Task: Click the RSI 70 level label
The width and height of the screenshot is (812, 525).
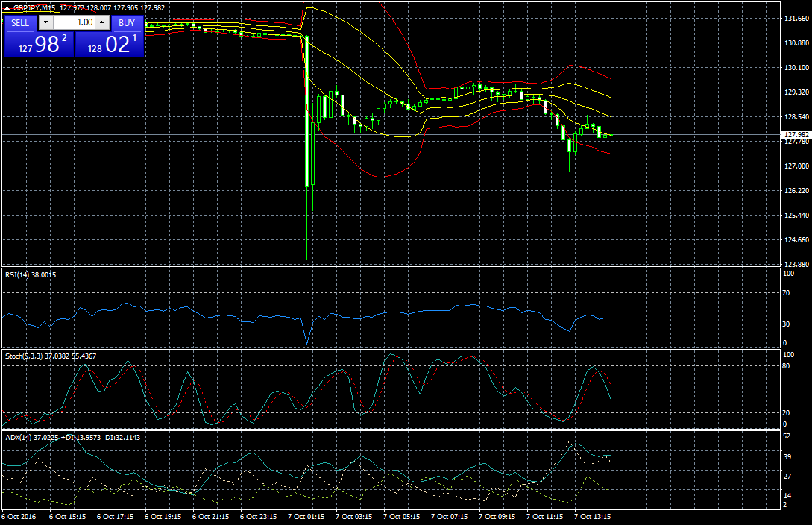Action: point(786,293)
